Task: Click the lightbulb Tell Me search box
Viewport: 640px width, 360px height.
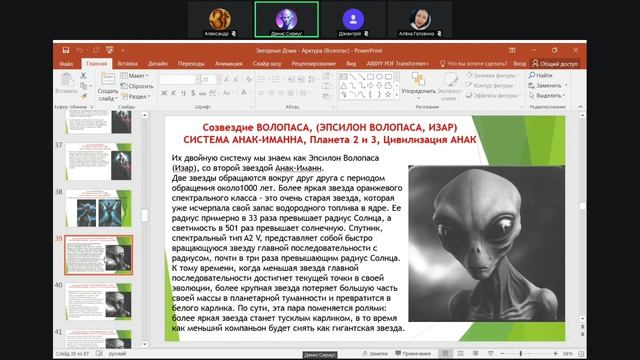Action: coord(473,63)
